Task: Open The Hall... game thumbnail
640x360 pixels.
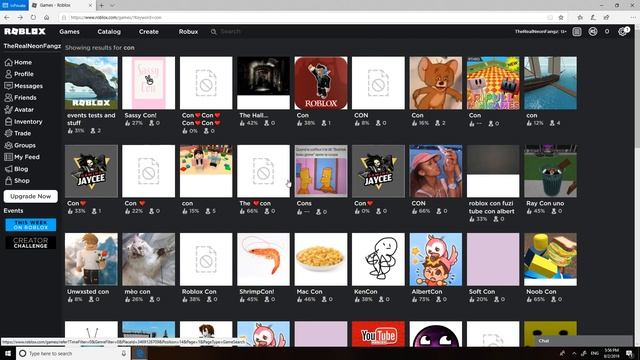Action: coord(263,83)
